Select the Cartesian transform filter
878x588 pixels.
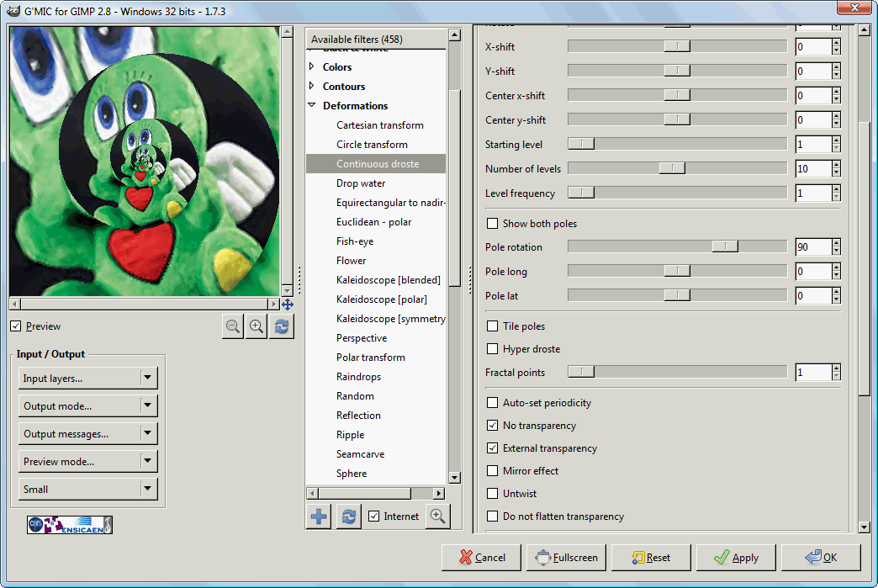tap(379, 125)
